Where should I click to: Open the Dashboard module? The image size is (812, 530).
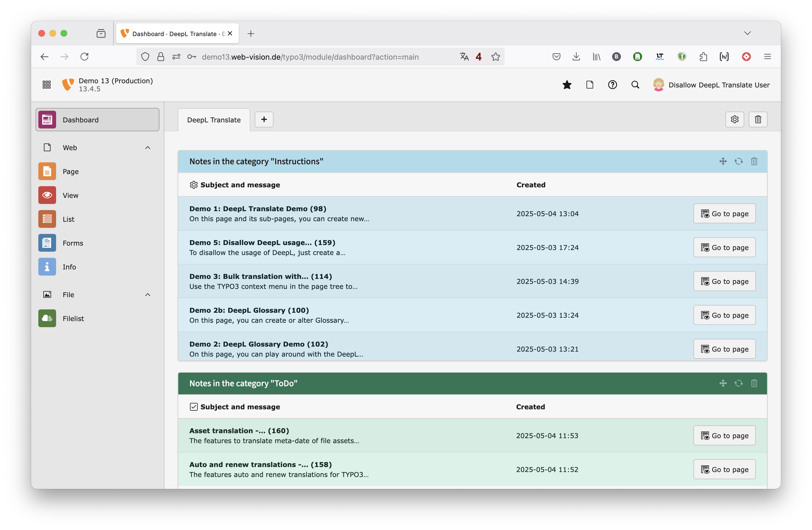(x=97, y=120)
